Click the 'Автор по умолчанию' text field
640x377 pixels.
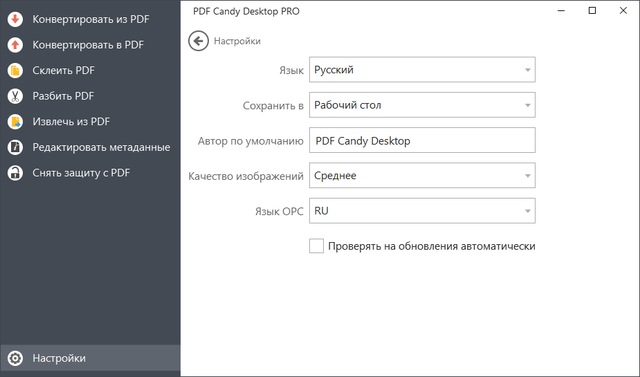click(422, 140)
